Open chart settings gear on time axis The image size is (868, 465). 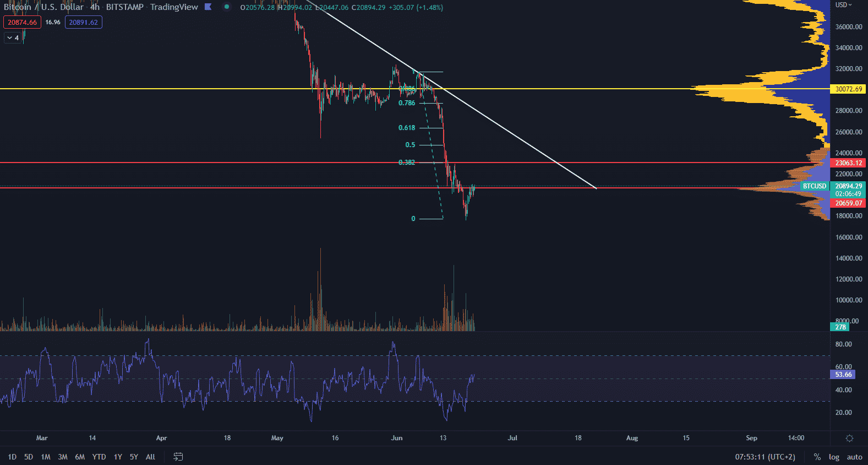pos(849,439)
